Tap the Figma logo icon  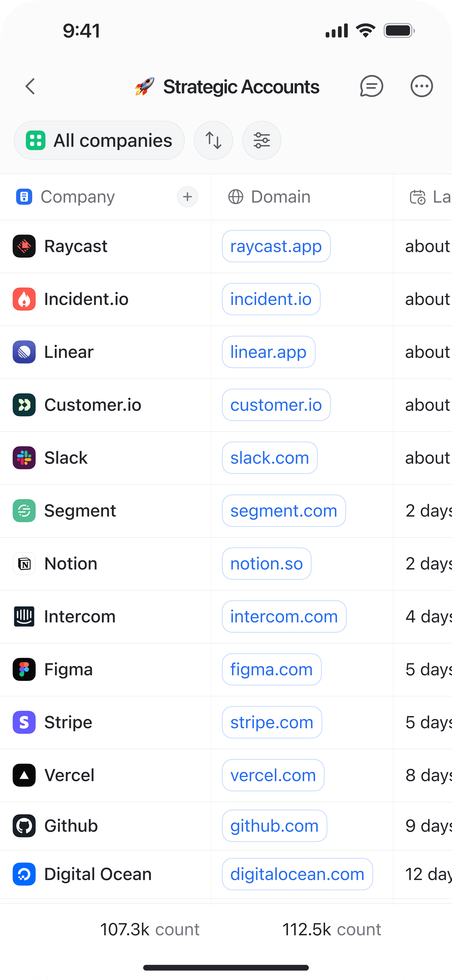pyautogui.click(x=24, y=669)
